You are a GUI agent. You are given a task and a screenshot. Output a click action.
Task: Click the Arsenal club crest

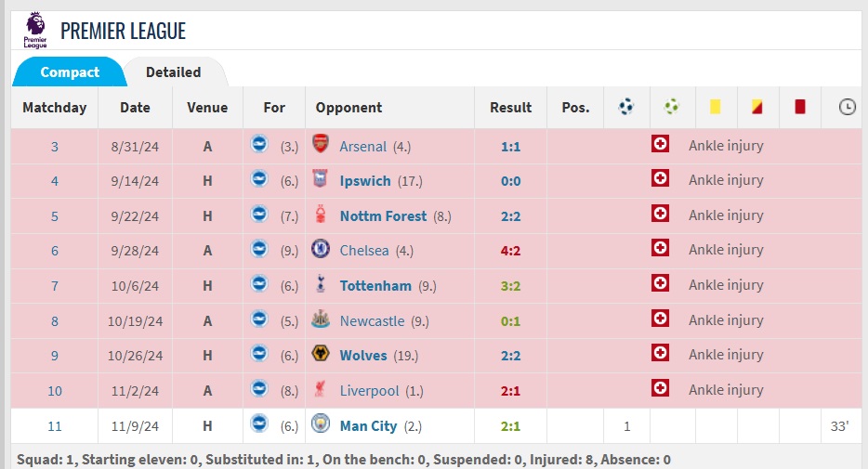tap(321, 144)
